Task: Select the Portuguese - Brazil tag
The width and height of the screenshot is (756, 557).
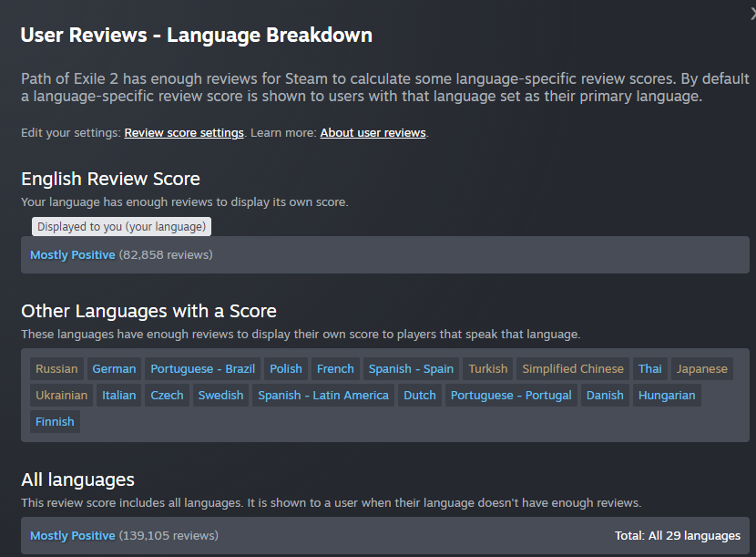Action: tap(202, 369)
